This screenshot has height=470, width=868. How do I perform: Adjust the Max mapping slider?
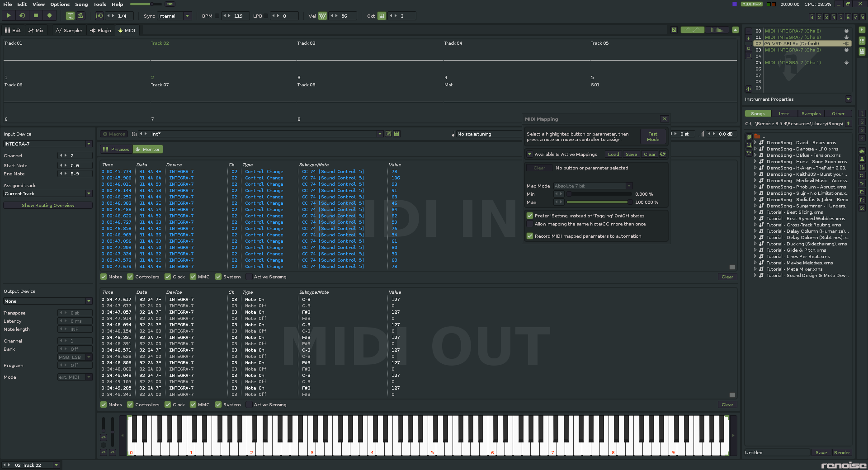coord(597,202)
